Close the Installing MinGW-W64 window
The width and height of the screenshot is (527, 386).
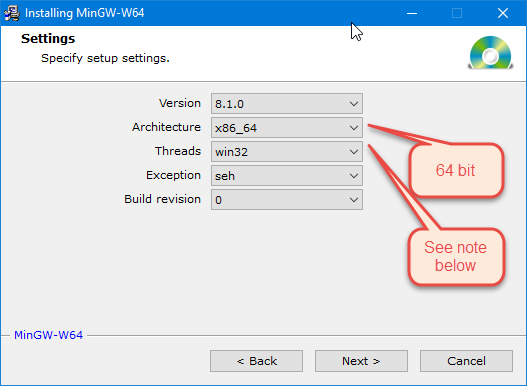coord(503,13)
